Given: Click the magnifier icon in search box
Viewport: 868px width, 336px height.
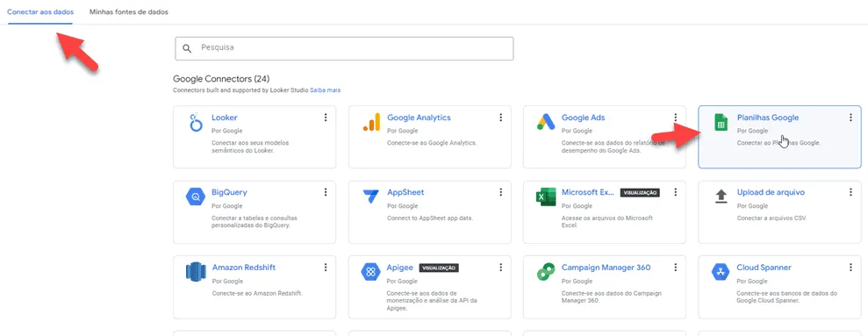Looking at the screenshot, I should pos(187,49).
